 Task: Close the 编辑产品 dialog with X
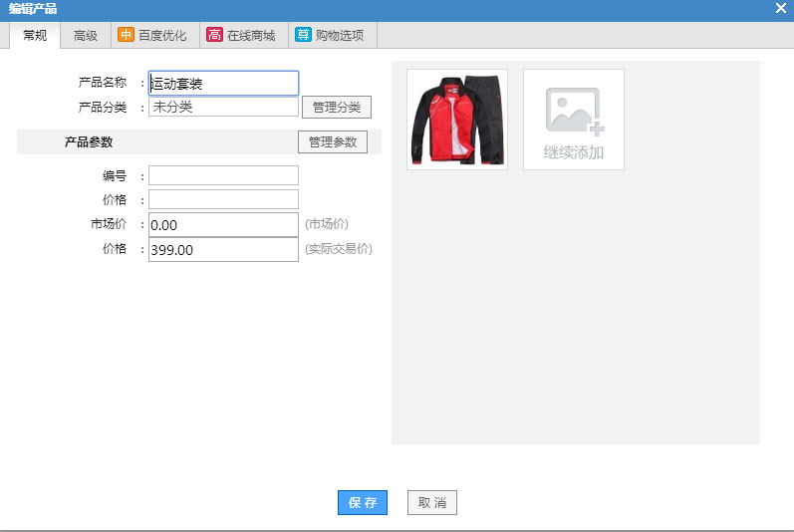coord(780,9)
